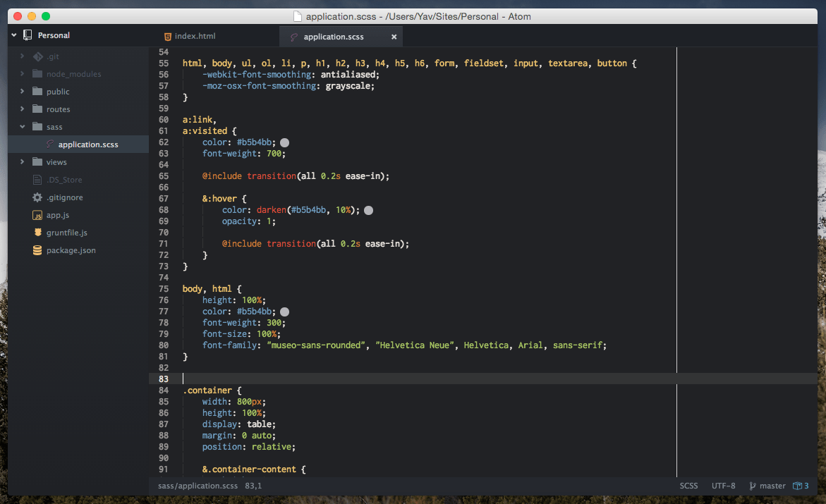Close the application.scss tab

point(394,37)
